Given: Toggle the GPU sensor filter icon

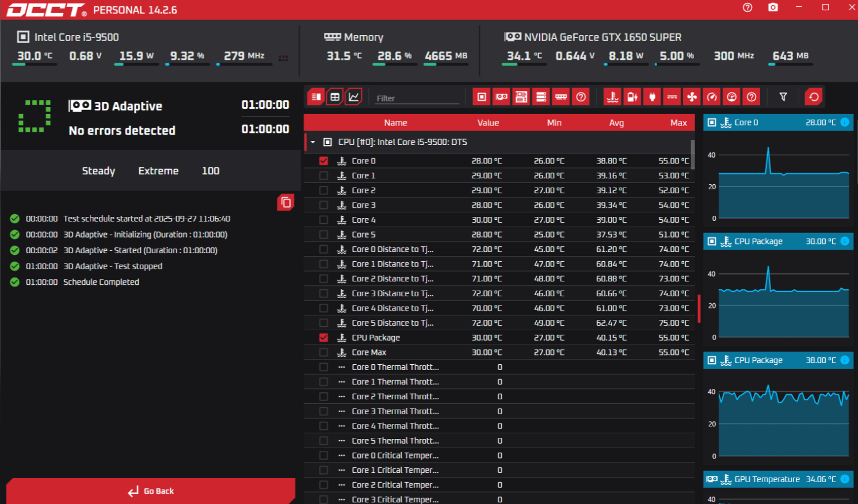Looking at the screenshot, I should click(x=502, y=97).
